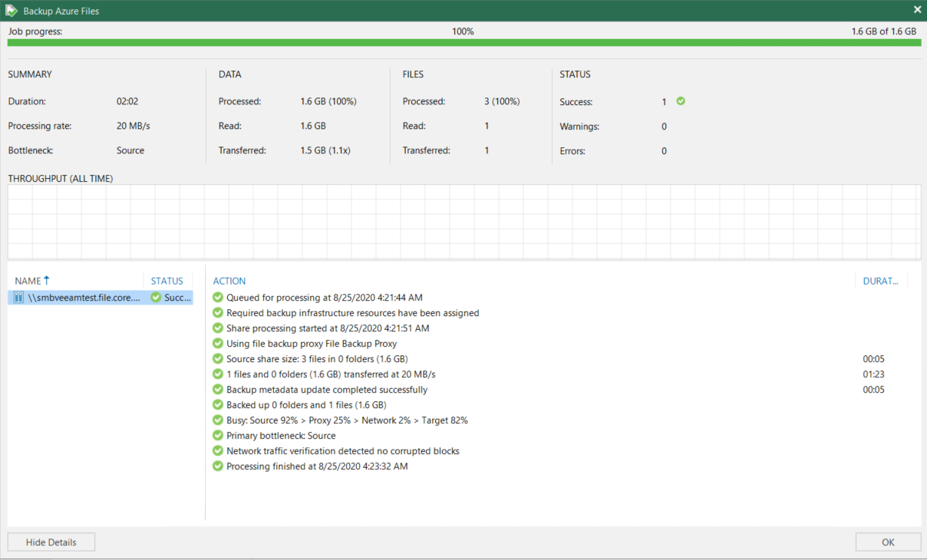The image size is (927, 560).
Task: Click the success icon next to Queued for processing
Action: 218,298
